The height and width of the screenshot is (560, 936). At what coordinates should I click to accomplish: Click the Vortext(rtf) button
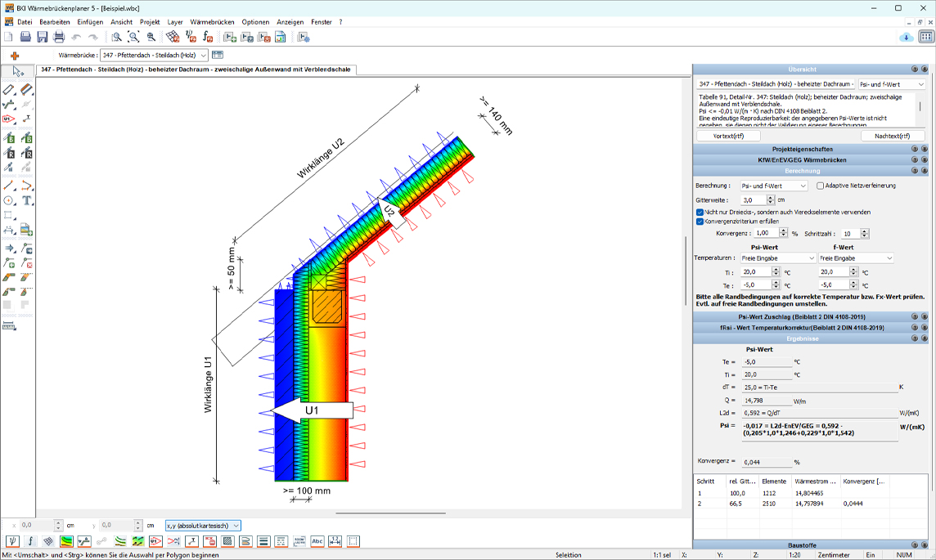coord(728,136)
